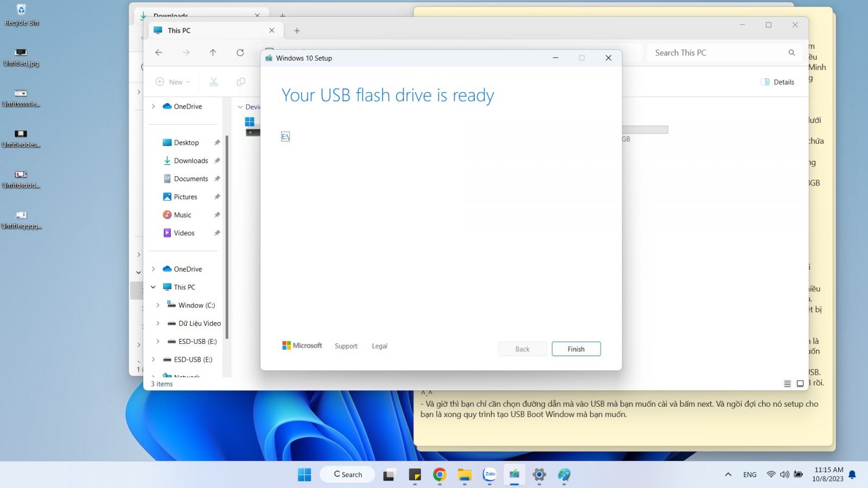Collapse the This PC tree node
Image resolution: width=868 pixels, height=488 pixels.
click(154, 287)
